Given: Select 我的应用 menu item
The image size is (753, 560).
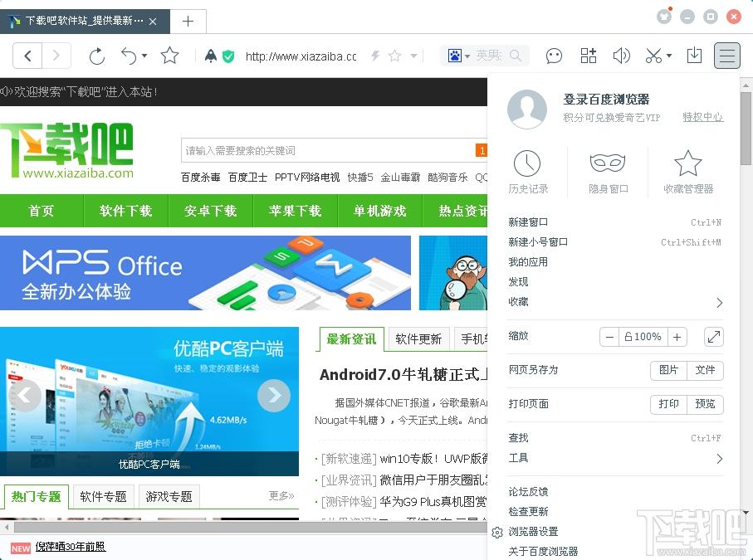Looking at the screenshot, I should point(614,262).
